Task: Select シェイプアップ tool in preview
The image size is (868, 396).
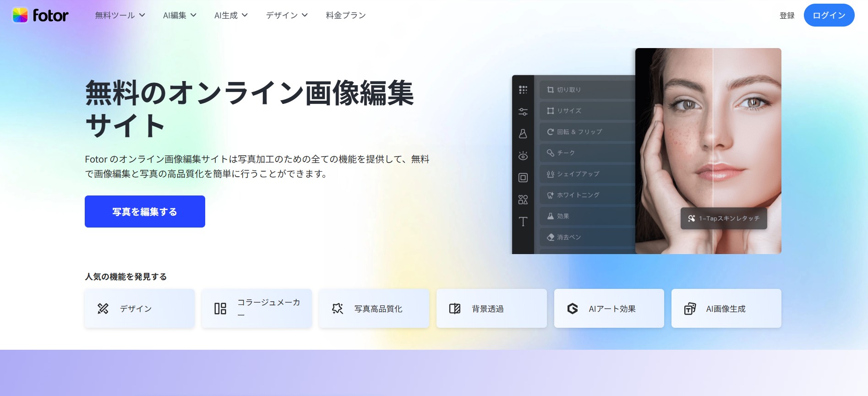Action: tap(587, 174)
